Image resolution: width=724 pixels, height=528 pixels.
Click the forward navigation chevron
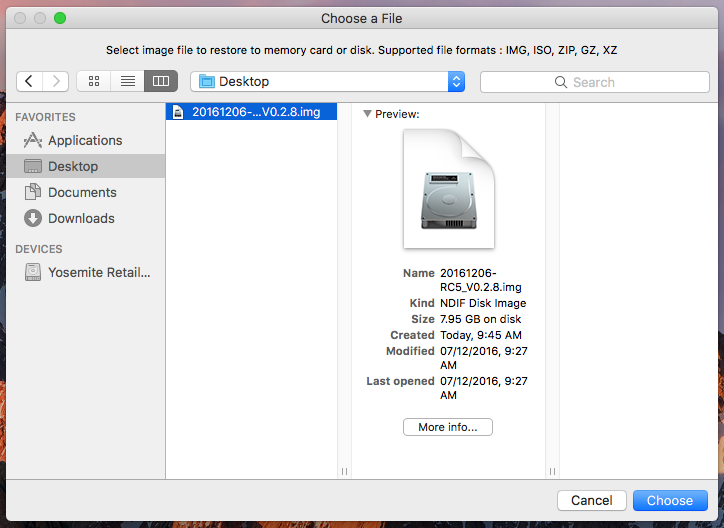56,81
